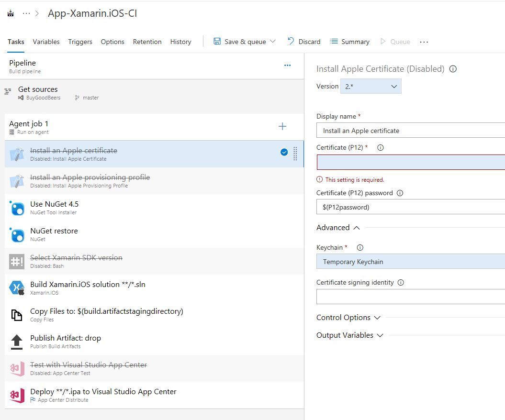Select the Agent job 1 row
505x420 pixels.
(154, 127)
